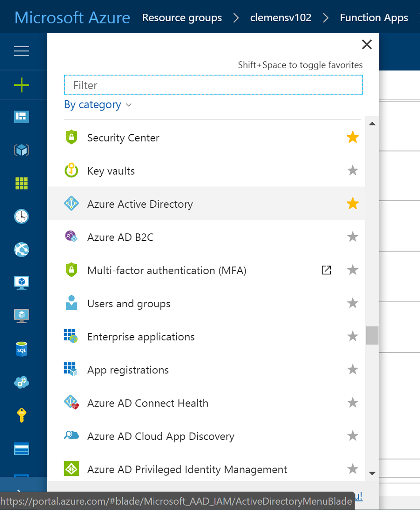Open Azure AD Cloud App Discovery entry
The width and height of the screenshot is (420, 510).
point(206,436)
